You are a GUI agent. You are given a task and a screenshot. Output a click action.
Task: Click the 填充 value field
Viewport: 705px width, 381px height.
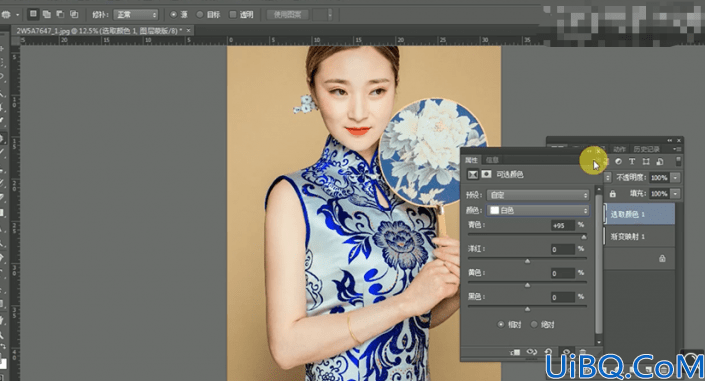click(x=659, y=193)
